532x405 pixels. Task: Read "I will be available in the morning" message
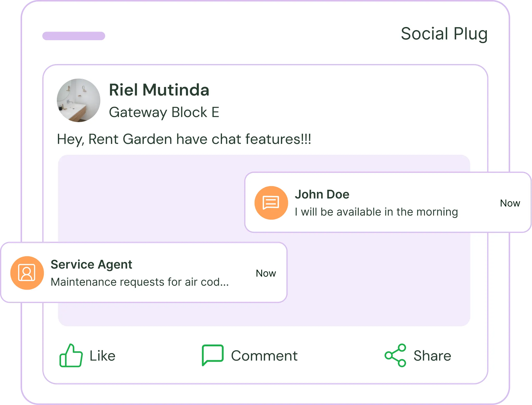pyautogui.click(x=376, y=212)
